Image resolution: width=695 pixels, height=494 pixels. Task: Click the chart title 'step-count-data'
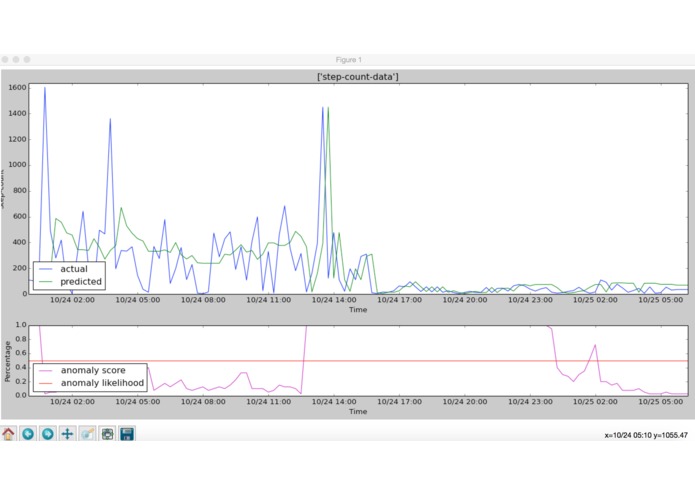358,77
